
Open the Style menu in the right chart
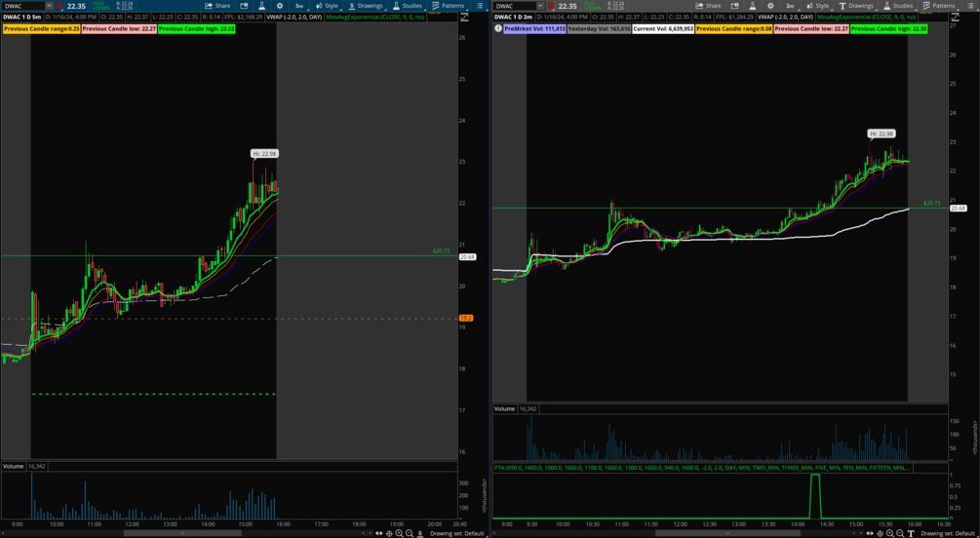pyautogui.click(x=817, y=6)
